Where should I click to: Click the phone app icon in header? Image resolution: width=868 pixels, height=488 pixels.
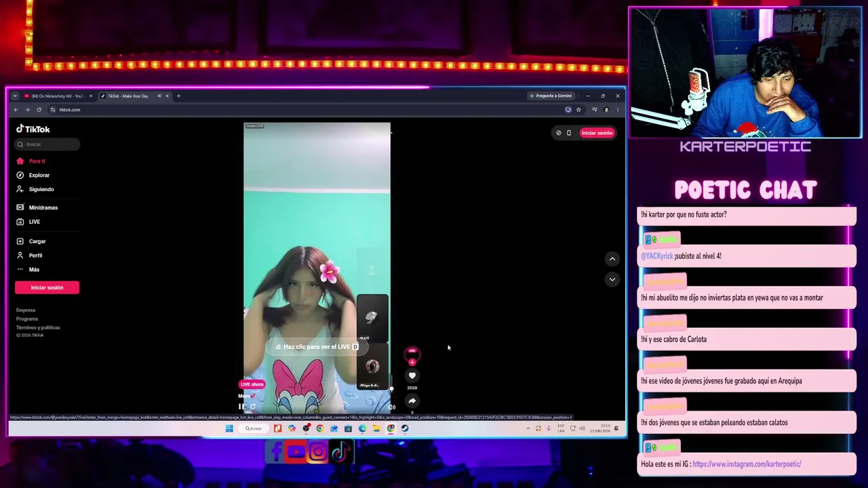(569, 133)
